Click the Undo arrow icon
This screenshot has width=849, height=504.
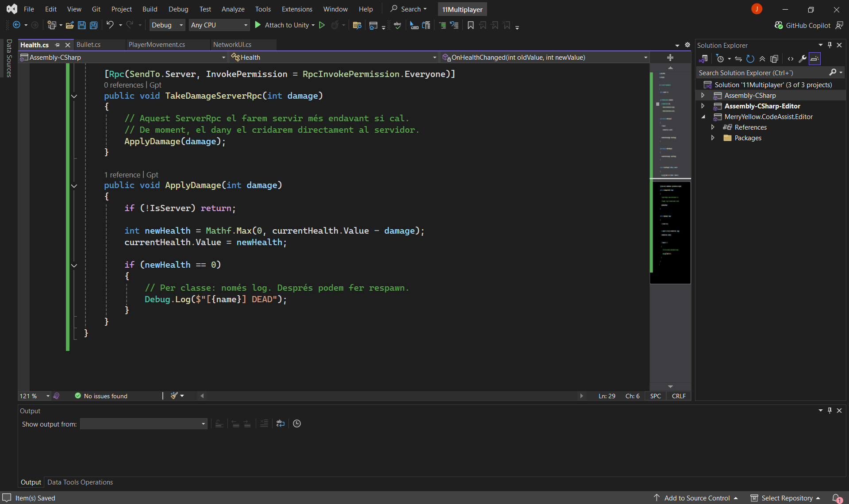pos(110,25)
